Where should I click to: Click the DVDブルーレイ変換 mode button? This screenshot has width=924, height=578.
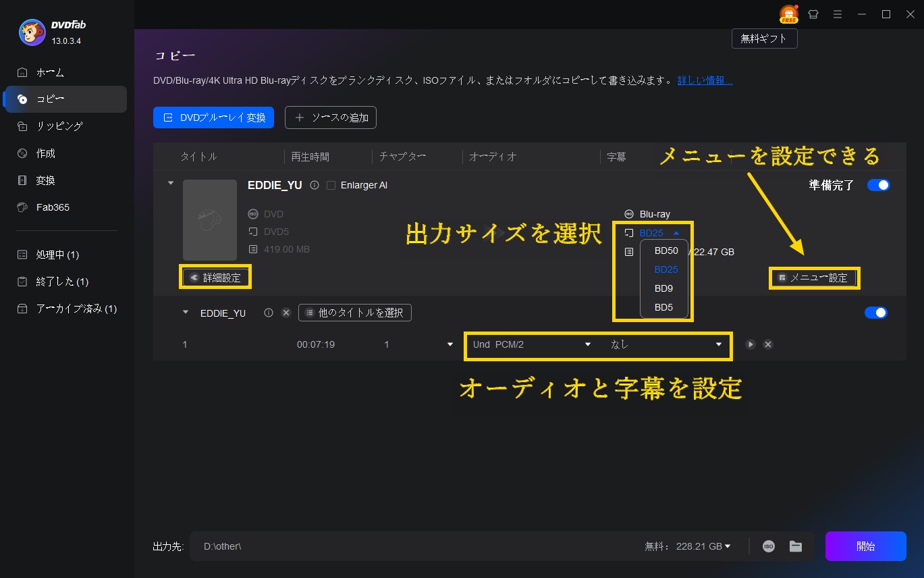pyautogui.click(x=213, y=117)
